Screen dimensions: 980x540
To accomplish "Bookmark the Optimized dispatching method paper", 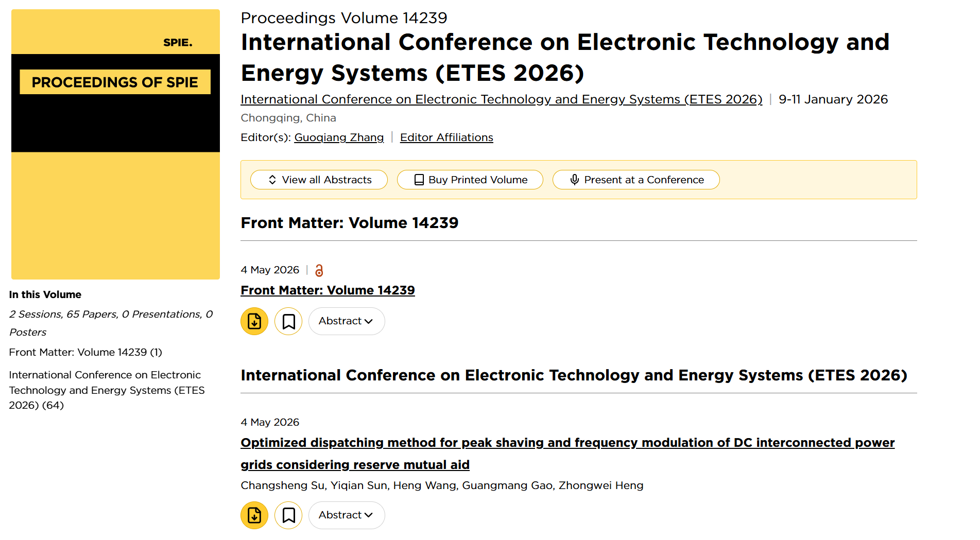I will [x=288, y=515].
